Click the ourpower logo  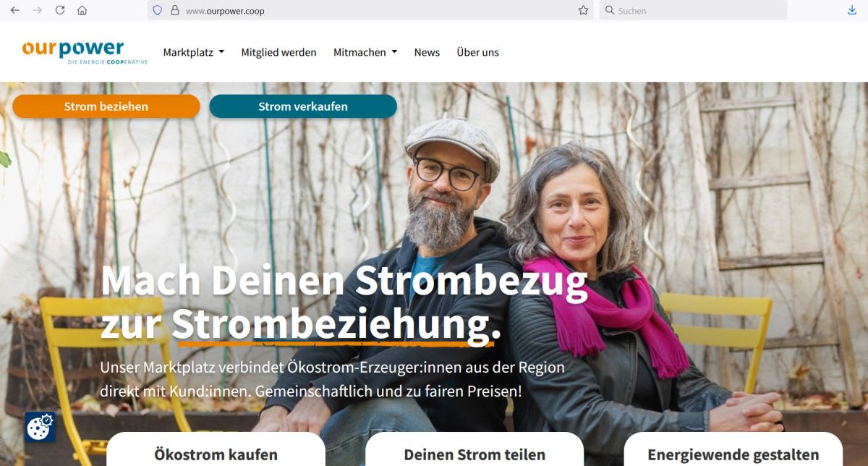pyautogui.click(x=85, y=53)
